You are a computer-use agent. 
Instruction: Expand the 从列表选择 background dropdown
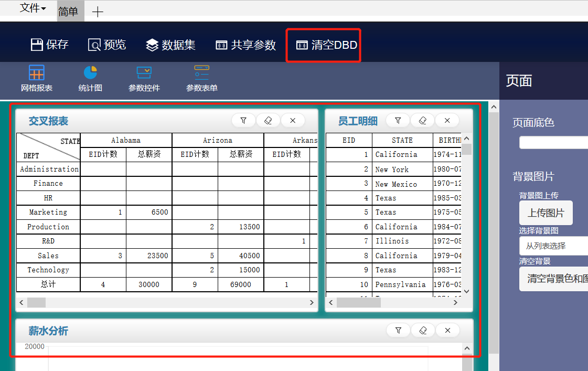[553, 246]
